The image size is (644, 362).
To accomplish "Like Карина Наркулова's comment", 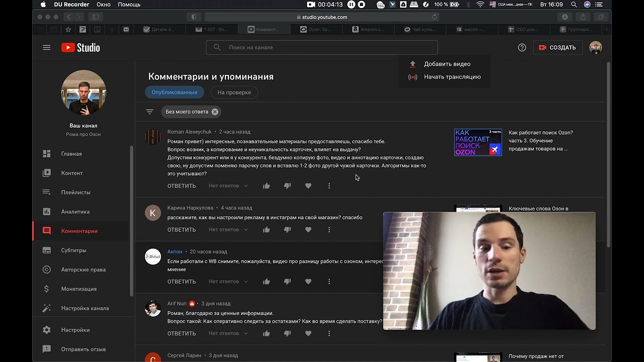I will 267,230.
